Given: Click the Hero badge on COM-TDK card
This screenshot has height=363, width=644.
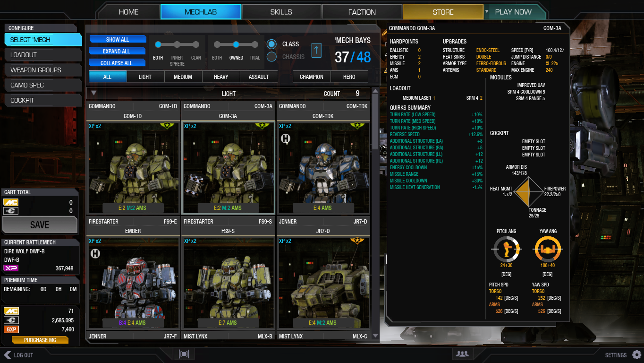Looking at the screenshot, I should tap(285, 138).
